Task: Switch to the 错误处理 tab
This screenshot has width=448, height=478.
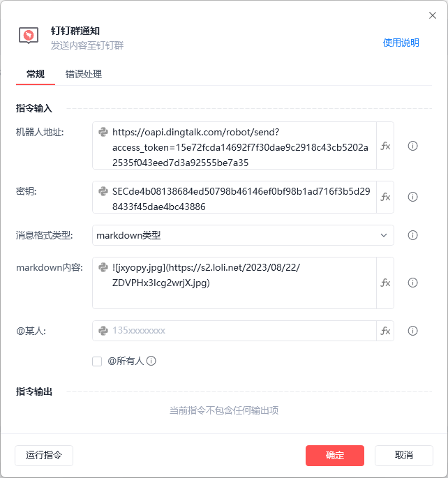Action: [x=84, y=74]
